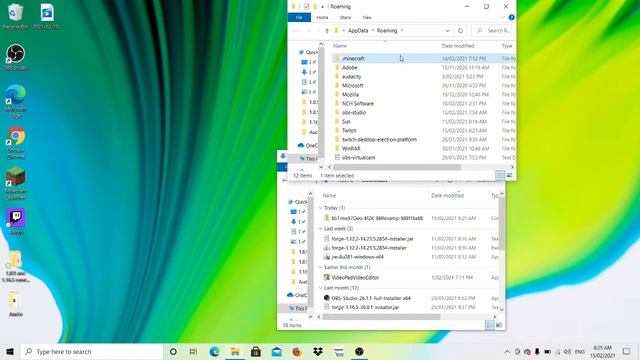The image size is (640, 360).
Task: Open the View ribbon tab
Action: point(367,18)
